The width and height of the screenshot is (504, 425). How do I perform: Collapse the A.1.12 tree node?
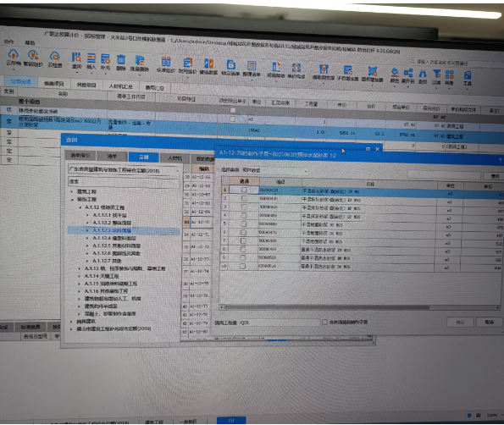(x=80, y=207)
